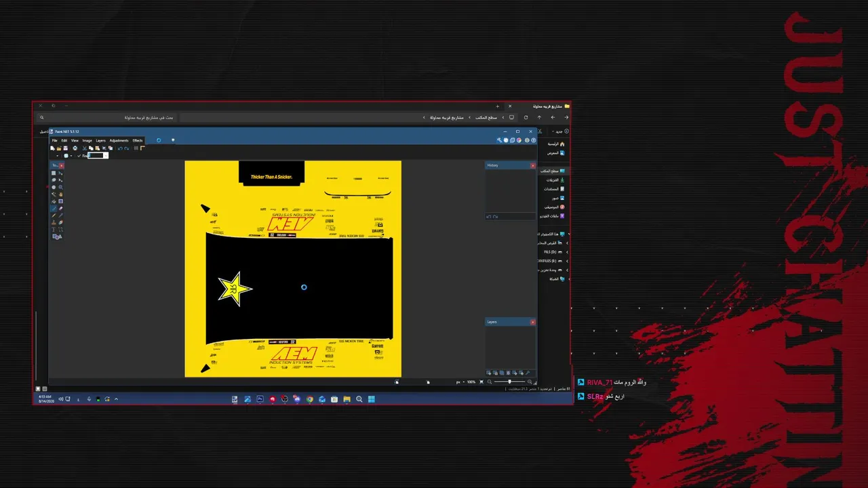Click the File Explorer search field
The image size is (868, 488).
[108, 117]
